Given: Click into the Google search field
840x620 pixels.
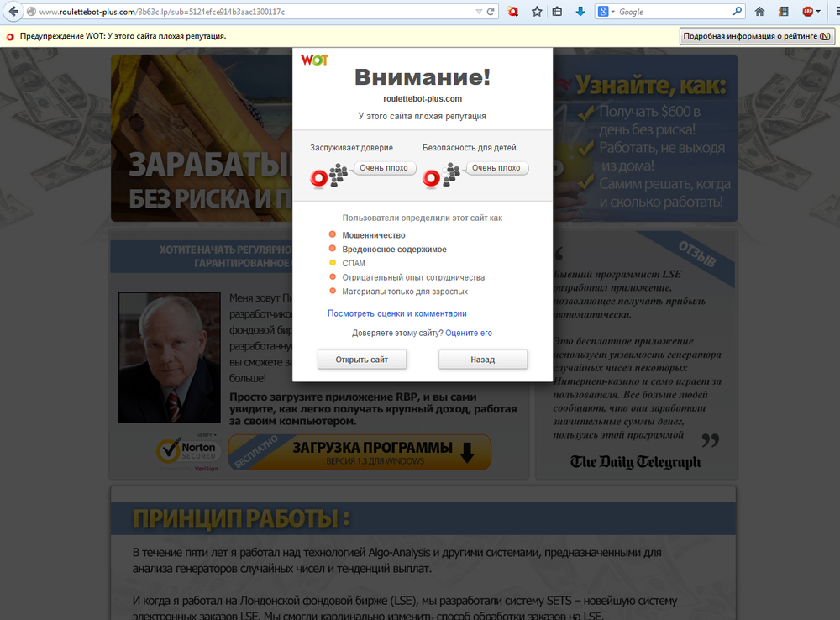Looking at the screenshot, I should [672, 12].
